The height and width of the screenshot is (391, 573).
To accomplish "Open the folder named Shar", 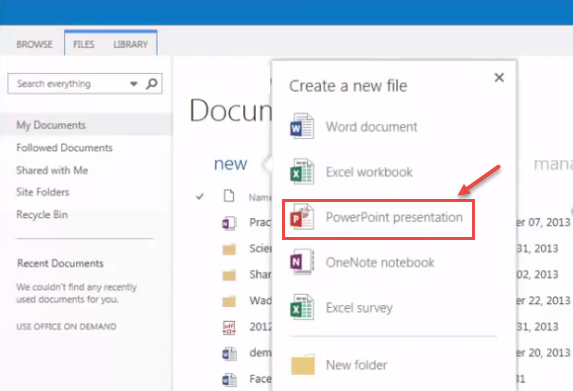I will pos(260,274).
